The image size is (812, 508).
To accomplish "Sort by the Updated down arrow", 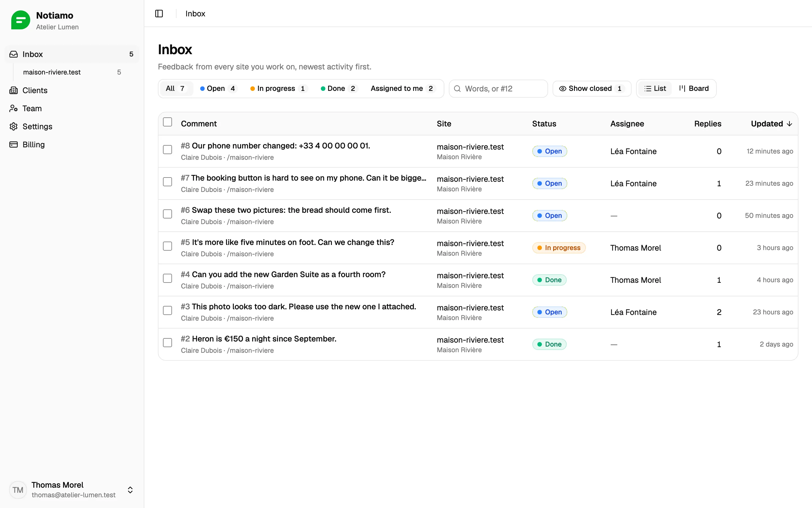I will [789, 124].
